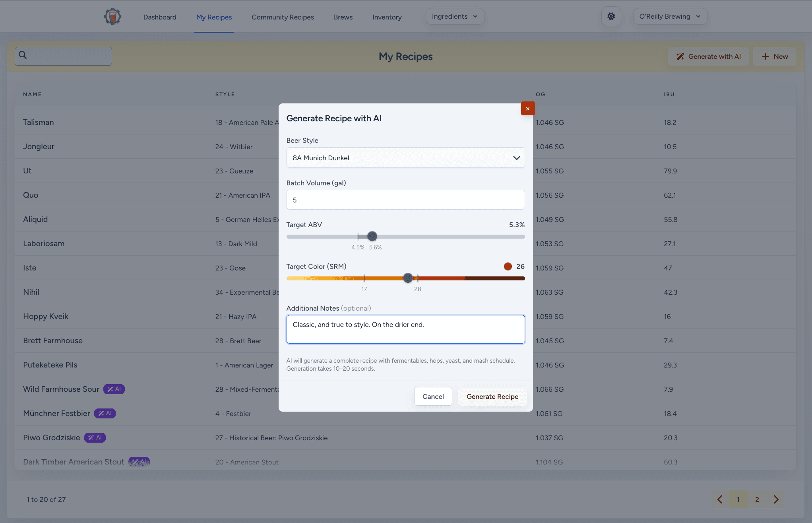This screenshot has height=523, width=812.
Task: Open the Aliquid recipe
Action: pyautogui.click(x=35, y=219)
